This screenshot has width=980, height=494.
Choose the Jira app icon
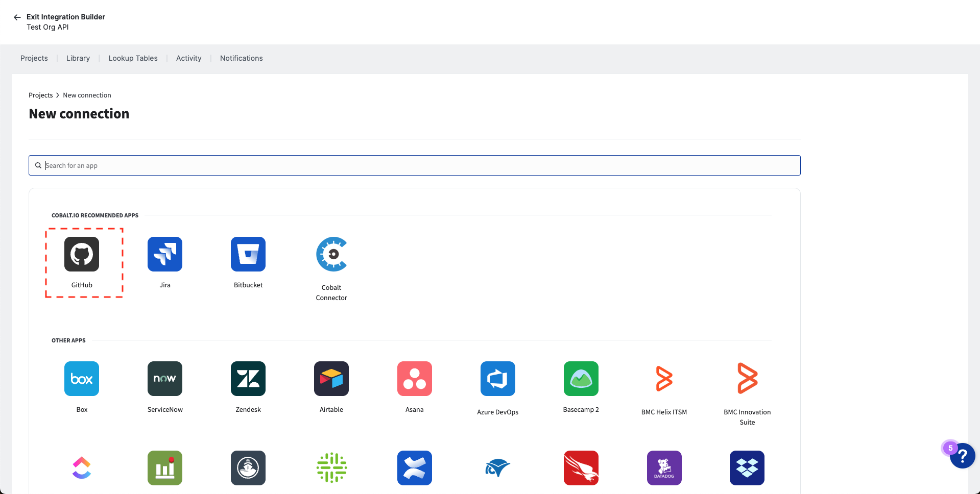(165, 254)
